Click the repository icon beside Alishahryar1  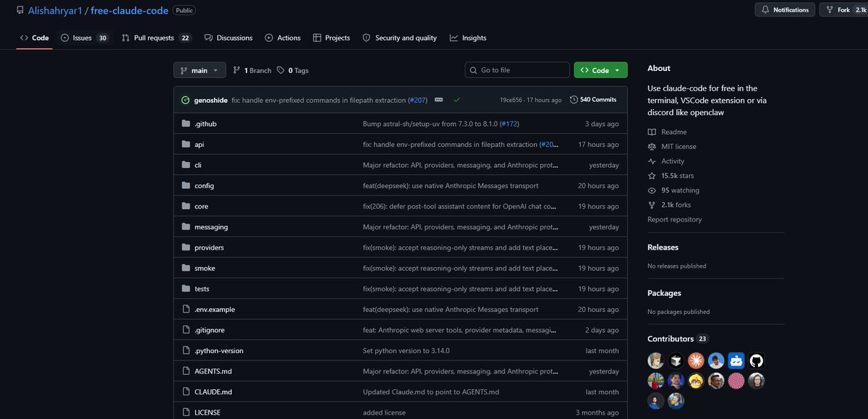[20, 10]
